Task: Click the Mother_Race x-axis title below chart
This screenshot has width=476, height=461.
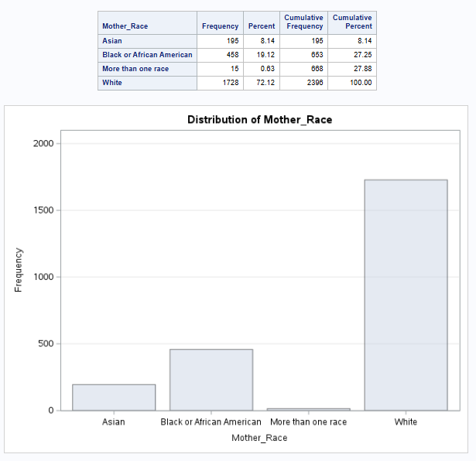Action: pyautogui.click(x=259, y=438)
